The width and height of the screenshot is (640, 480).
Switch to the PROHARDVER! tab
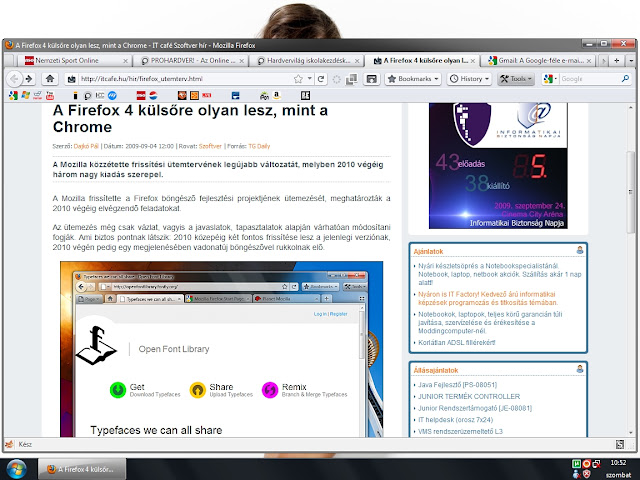191,61
